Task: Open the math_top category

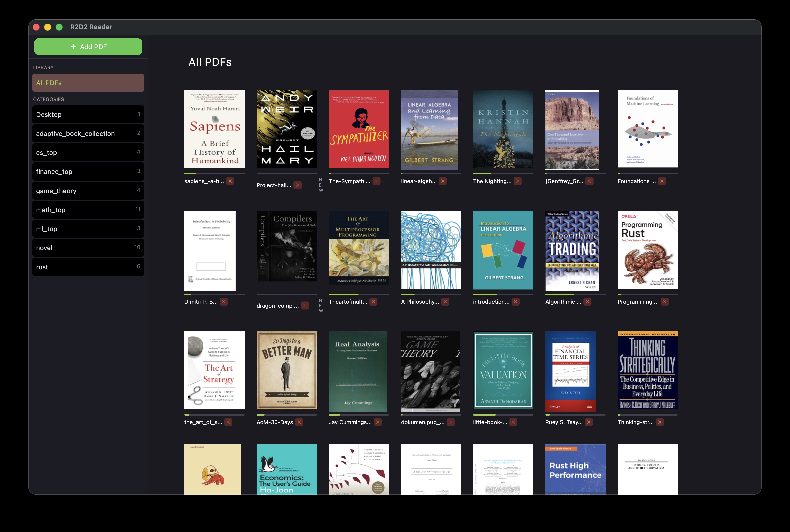Action: pos(88,210)
